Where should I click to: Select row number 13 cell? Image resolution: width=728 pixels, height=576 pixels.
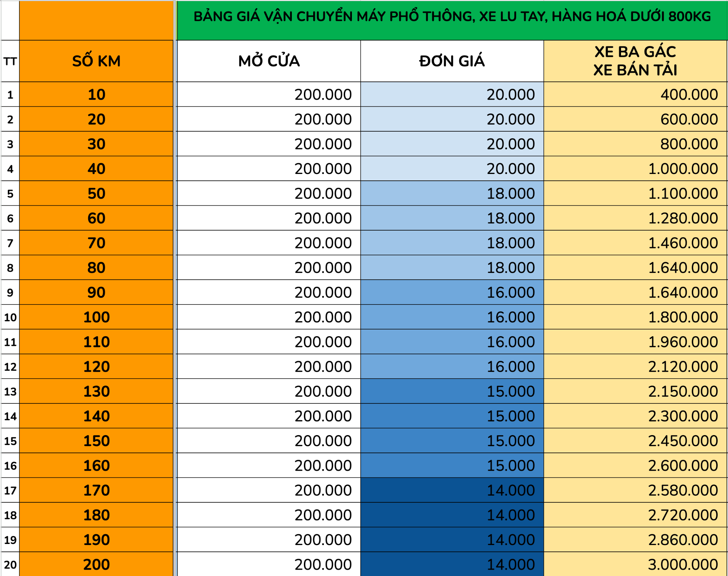pos(10,391)
